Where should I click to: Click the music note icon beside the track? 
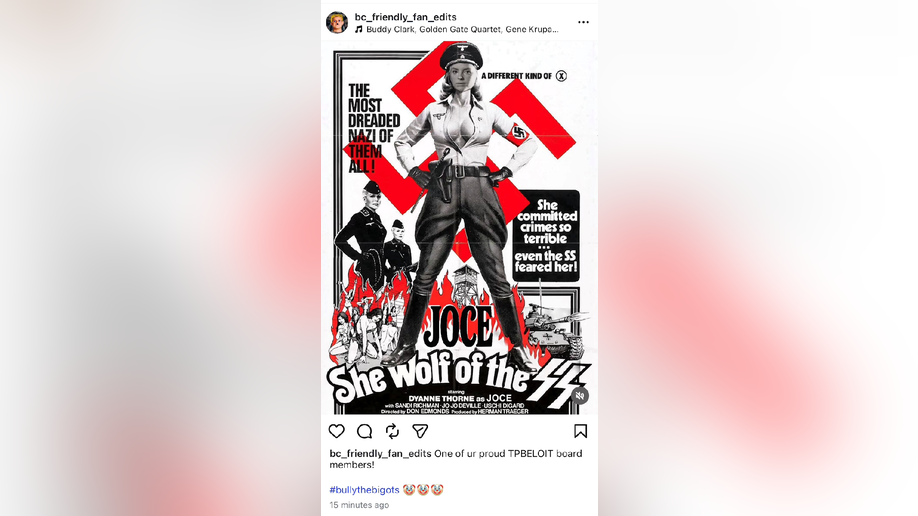click(x=359, y=29)
